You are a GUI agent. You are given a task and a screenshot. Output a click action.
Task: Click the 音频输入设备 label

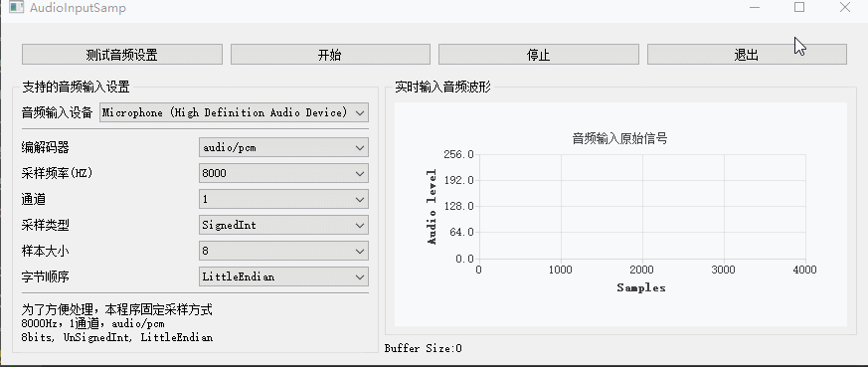pyautogui.click(x=57, y=113)
